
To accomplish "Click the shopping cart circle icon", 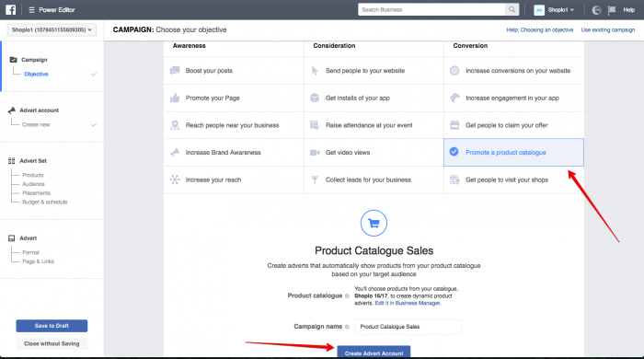I will [x=374, y=223].
